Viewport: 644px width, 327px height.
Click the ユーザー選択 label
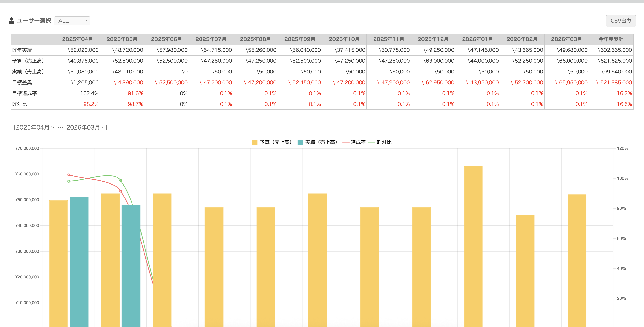click(34, 21)
